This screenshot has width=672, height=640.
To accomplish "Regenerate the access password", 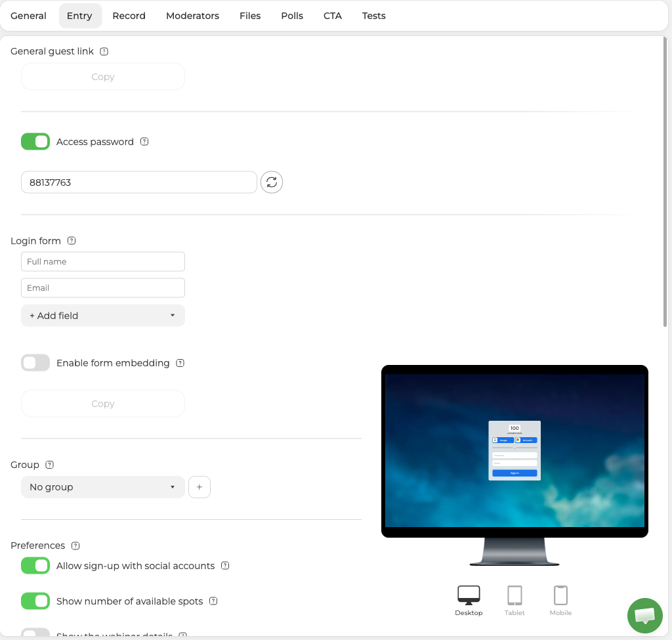I will coord(272,182).
